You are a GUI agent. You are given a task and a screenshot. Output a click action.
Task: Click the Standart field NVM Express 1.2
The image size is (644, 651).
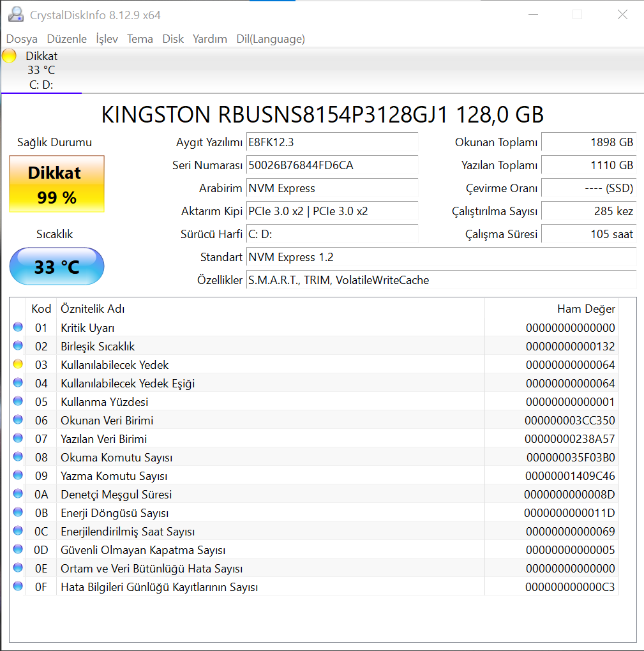pos(442,257)
